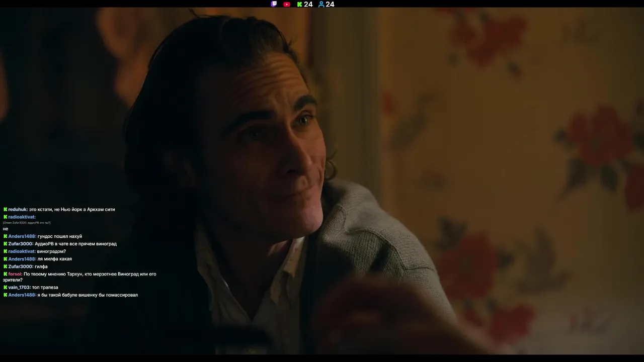Click message 'это кстати, не Нью йорк а Аркхам сити'

[x=72, y=209]
